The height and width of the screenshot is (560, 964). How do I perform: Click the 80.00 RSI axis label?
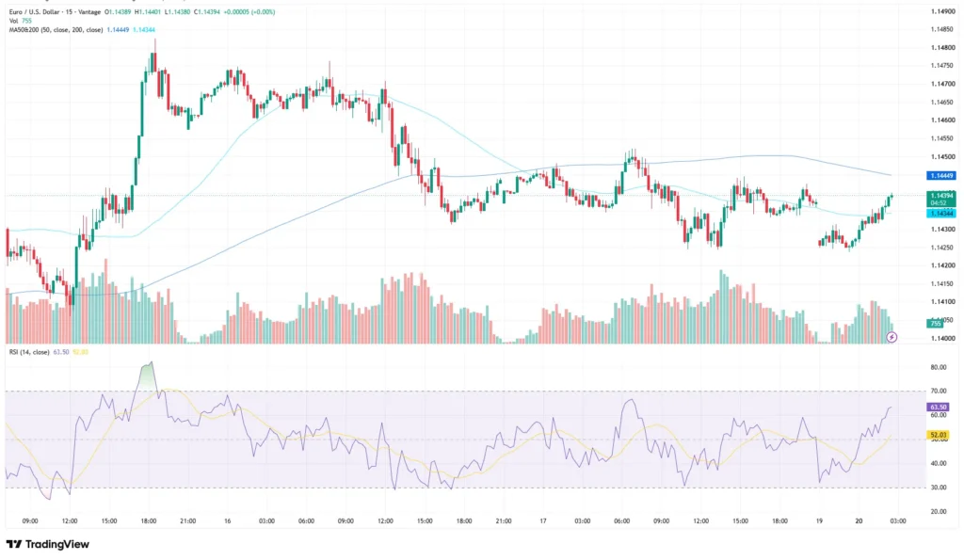tap(939, 368)
